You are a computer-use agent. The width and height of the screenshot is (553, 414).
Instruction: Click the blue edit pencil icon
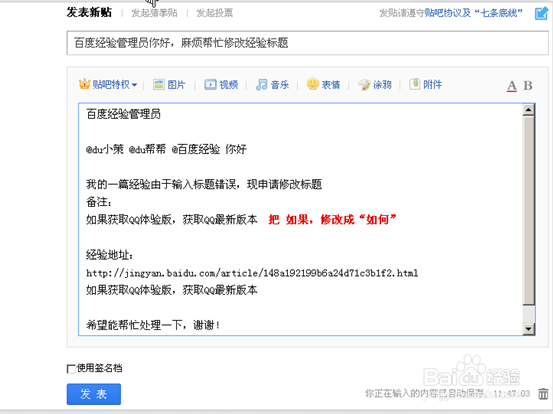pos(542,13)
